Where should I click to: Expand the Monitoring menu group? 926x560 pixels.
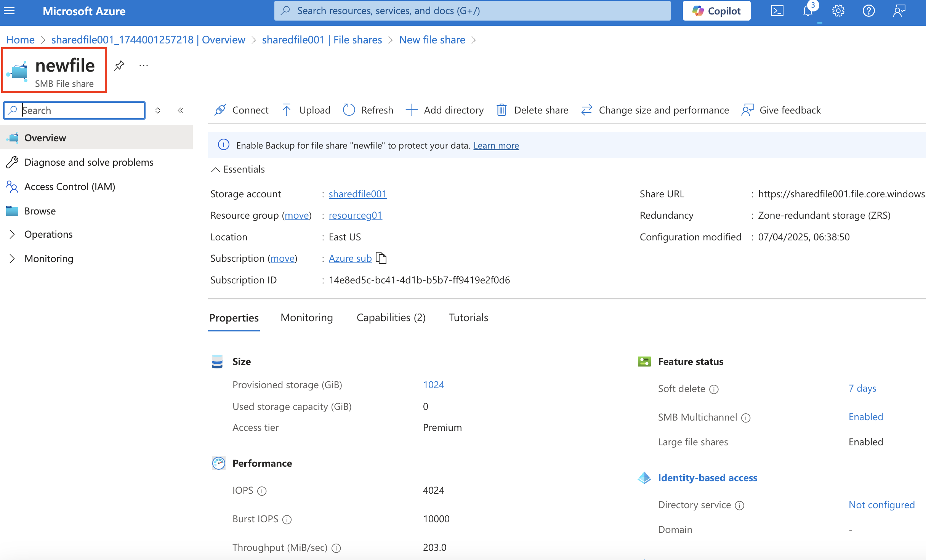pyautogui.click(x=12, y=259)
